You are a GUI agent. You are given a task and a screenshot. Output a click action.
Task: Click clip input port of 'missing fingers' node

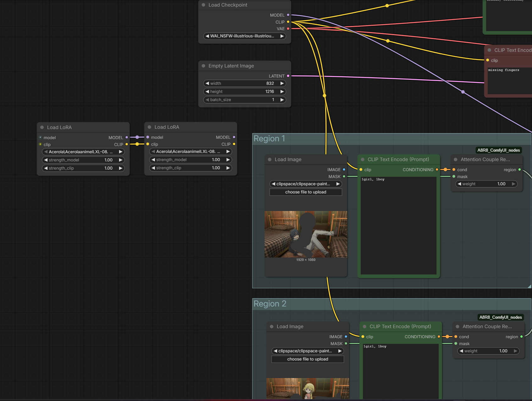(488, 60)
